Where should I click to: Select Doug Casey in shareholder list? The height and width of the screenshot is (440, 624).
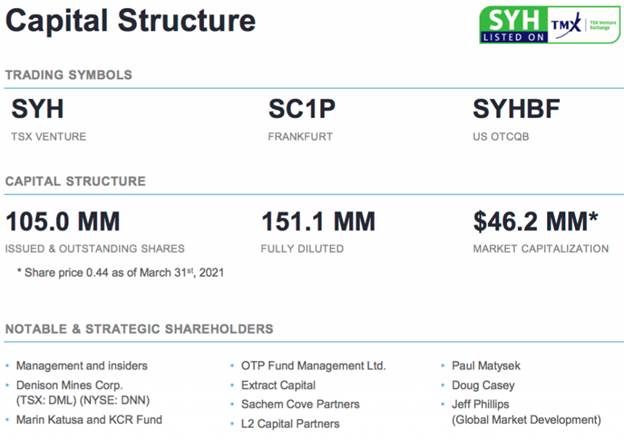[483, 385]
